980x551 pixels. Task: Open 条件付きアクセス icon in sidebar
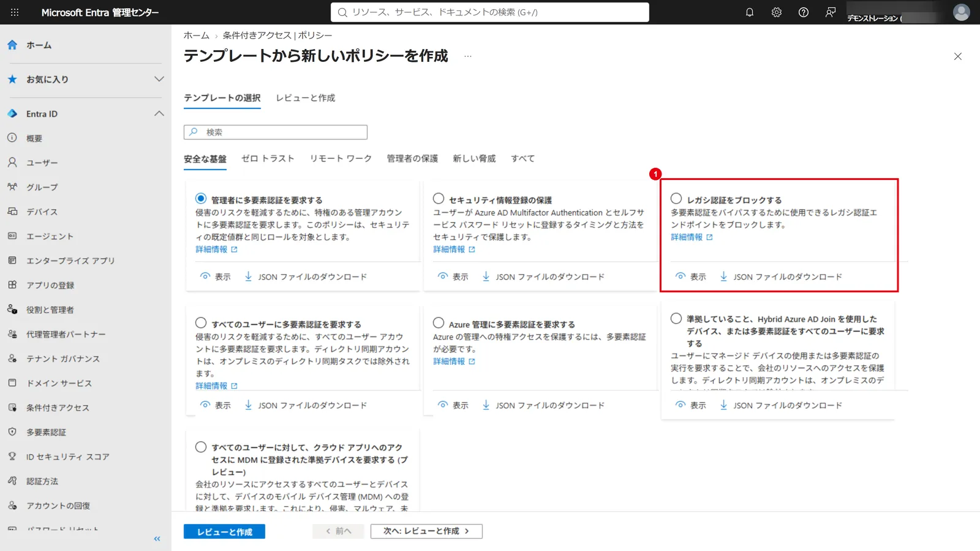(12, 407)
